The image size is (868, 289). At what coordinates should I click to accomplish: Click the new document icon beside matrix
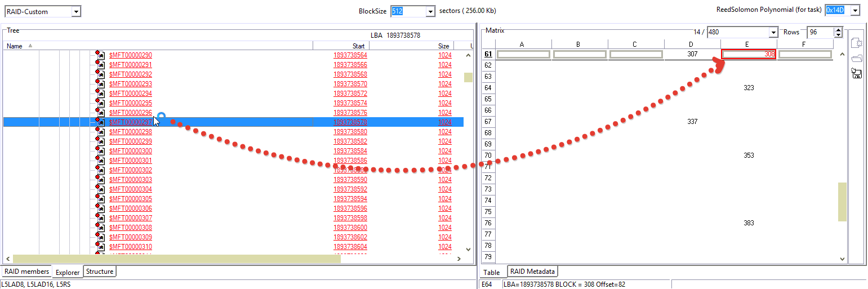(x=856, y=43)
